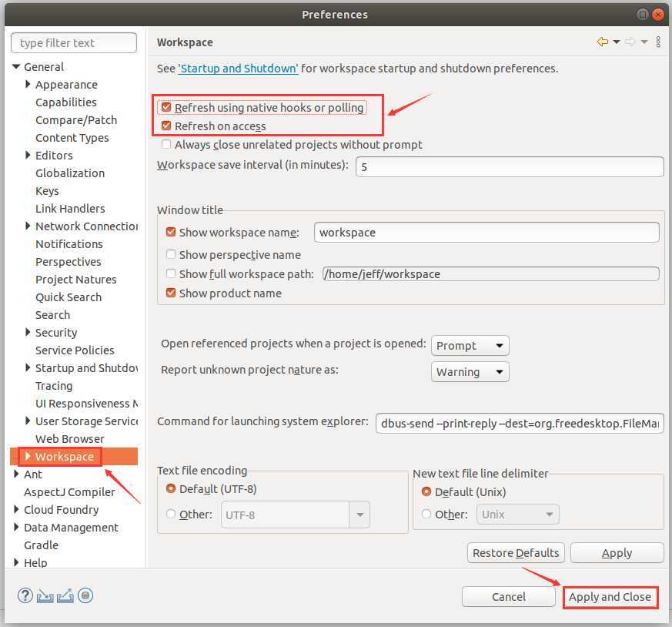Click the export preferences icon
The width and height of the screenshot is (672, 627).
point(65,595)
